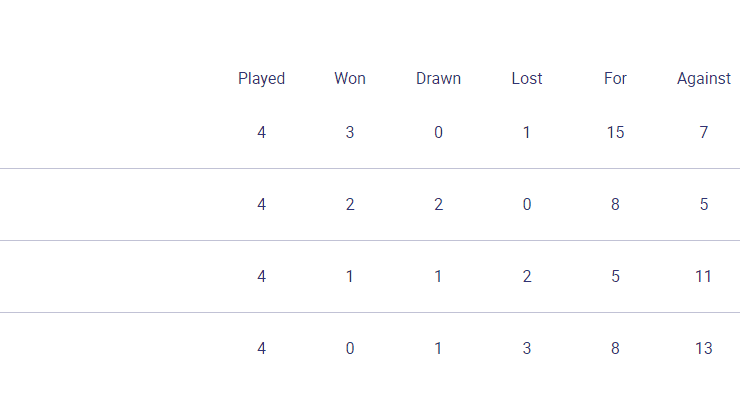Click the Drawn value 2 in second row
The width and height of the screenshot is (740, 402).
coord(438,204)
